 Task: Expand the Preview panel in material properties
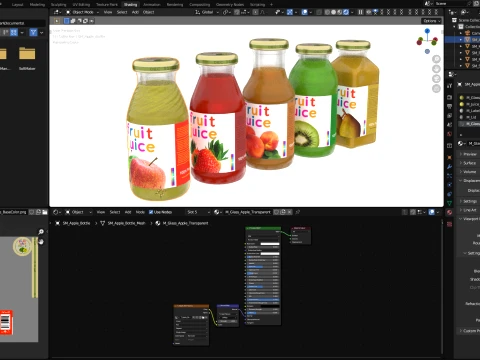468,154
